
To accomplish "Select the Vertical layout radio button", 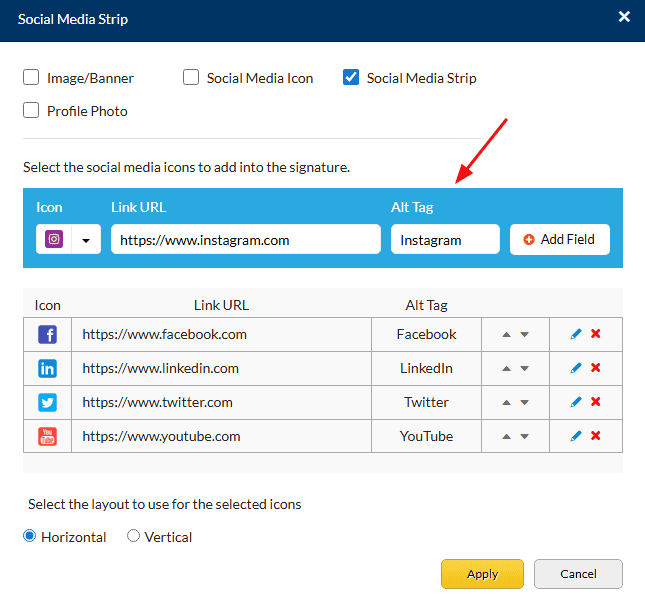I will click(134, 537).
